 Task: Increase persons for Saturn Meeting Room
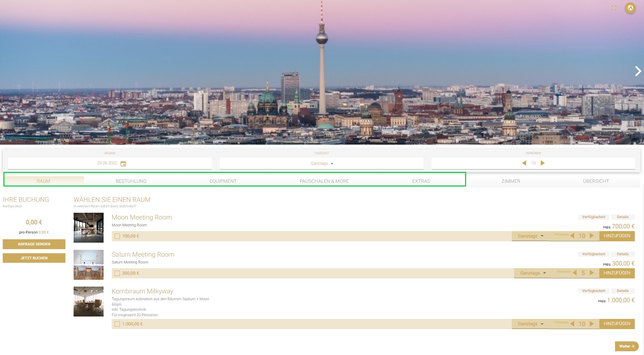click(592, 273)
